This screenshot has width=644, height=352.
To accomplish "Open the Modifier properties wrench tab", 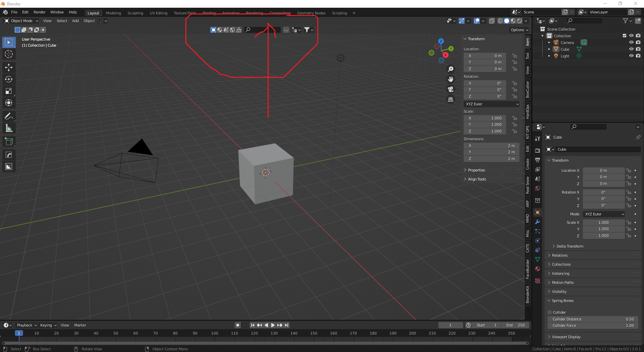I will (x=537, y=222).
